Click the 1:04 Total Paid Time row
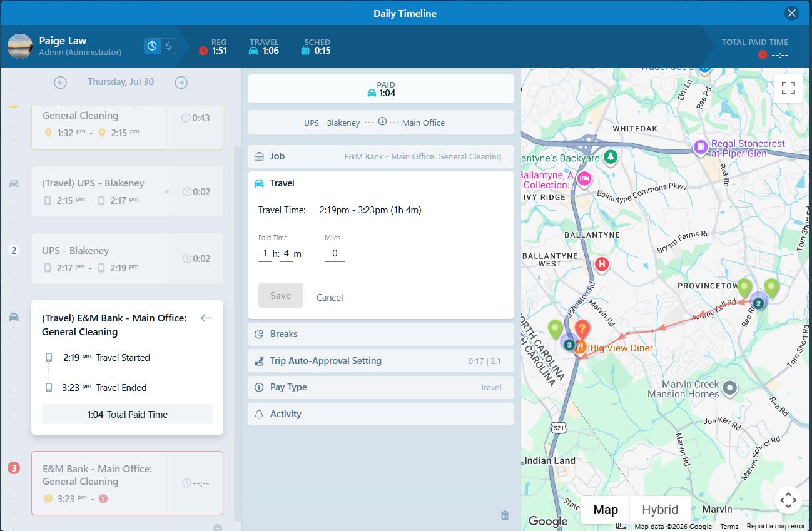The width and height of the screenshot is (812, 531). (127, 414)
